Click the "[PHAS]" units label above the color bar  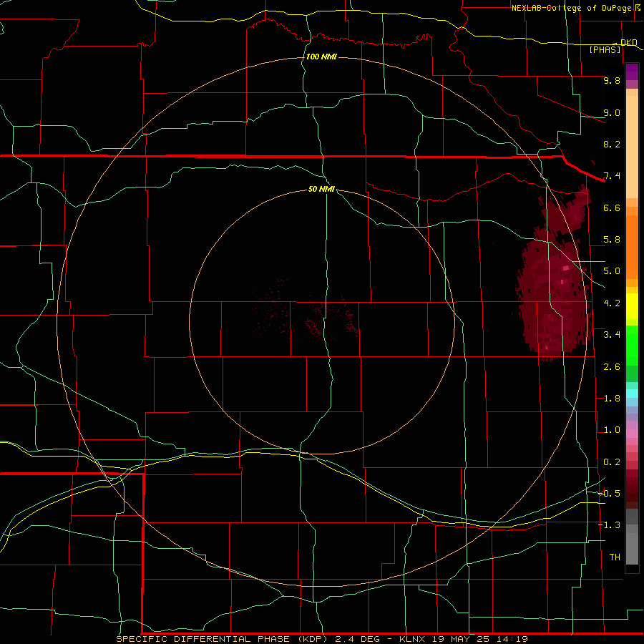coord(605,49)
